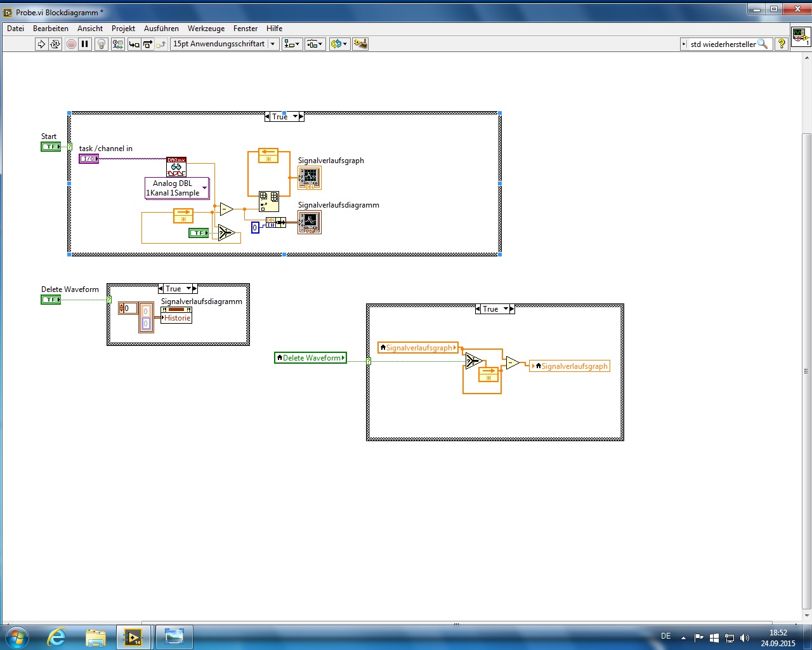Start Run Continuously from the toolbar
The image size is (812, 650).
click(x=55, y=44)
